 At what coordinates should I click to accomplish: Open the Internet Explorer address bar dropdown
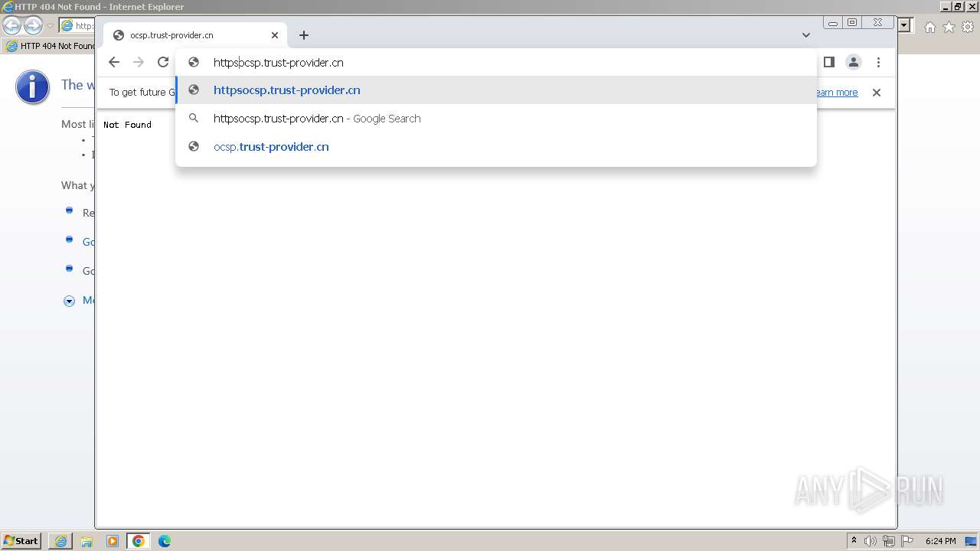coord(904,26)
